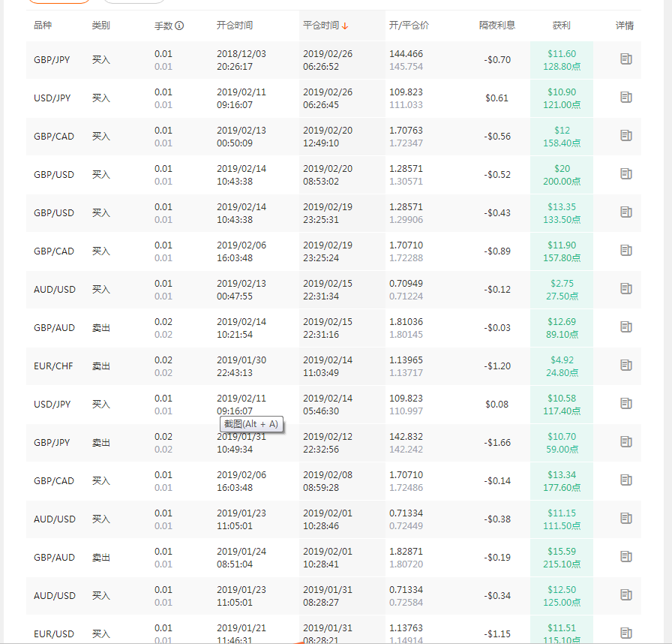Click overnight interest -$1.20
The image size is (672, 644).
[497, 366]
